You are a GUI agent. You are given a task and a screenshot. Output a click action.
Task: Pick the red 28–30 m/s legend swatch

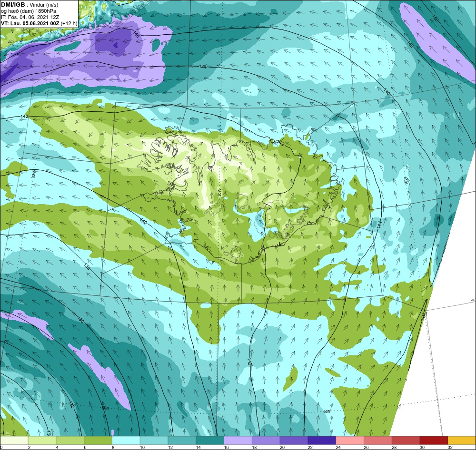[406, 440]
